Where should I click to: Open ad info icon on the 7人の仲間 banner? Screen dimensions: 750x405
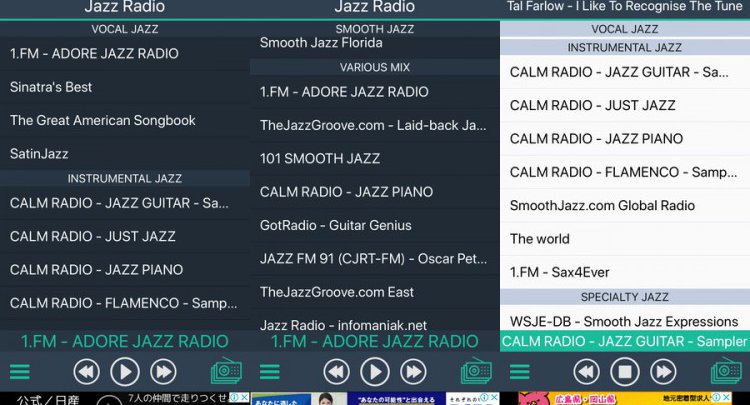[234, 397]
